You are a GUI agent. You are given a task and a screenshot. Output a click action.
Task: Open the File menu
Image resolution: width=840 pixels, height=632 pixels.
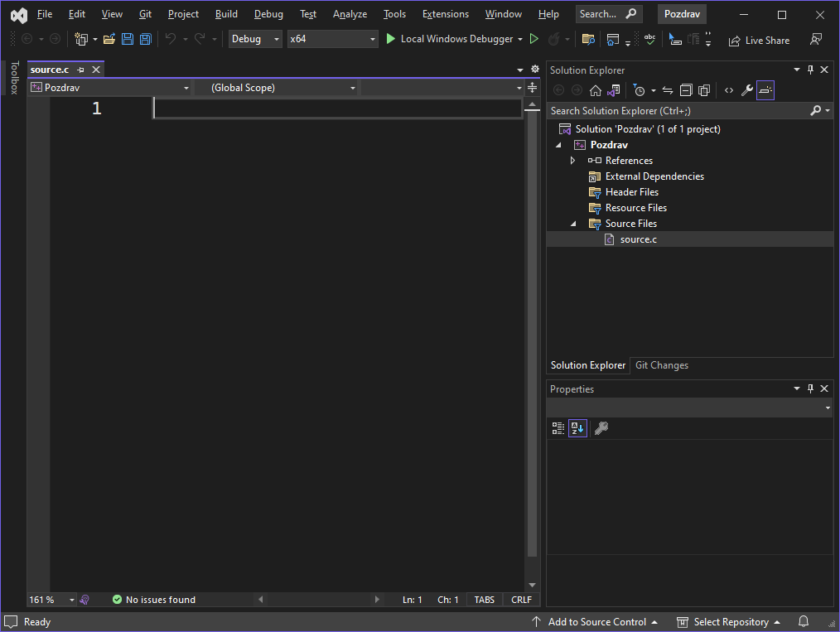click(x=45, y=14)
